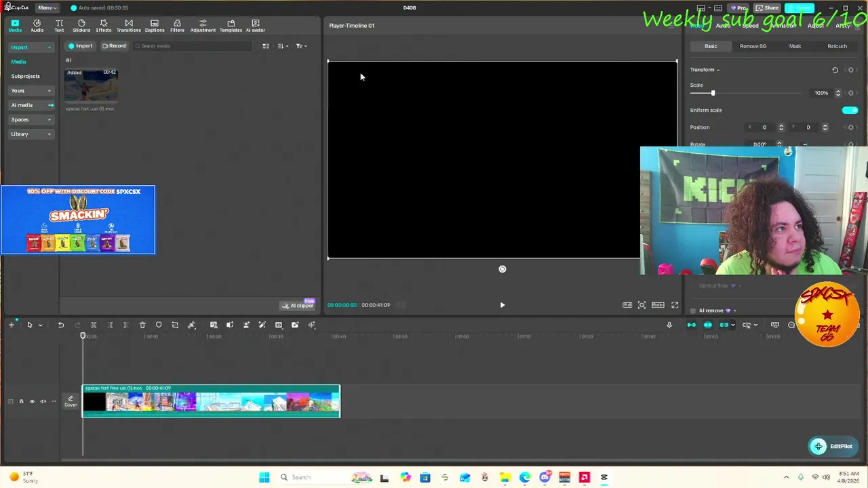Toggle linkage in timeline toolbar
Image resolution: width=868 pixels, height=488 pixels.
[x=724, y=325]
